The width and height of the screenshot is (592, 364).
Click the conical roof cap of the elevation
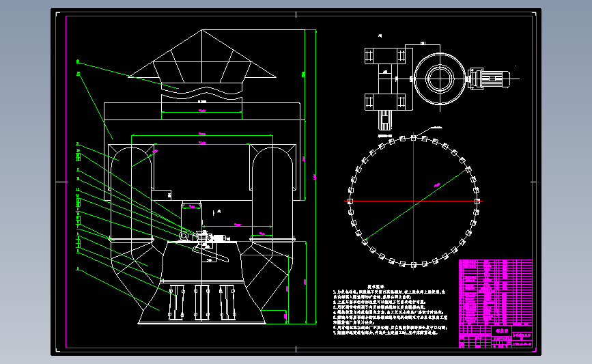coord(202,54)
